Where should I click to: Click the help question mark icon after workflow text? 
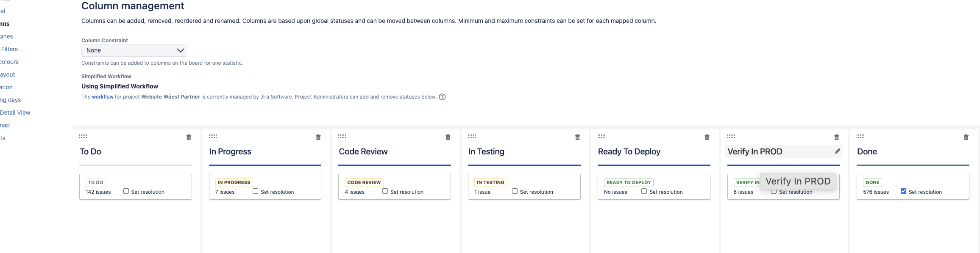442,97
